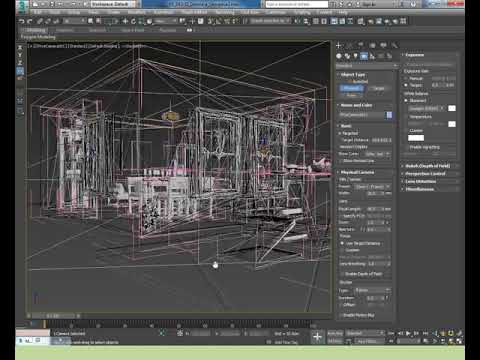Toggle the Angle Snap icon
This screenshot has width=480, height=360.
tap(219, 21)
